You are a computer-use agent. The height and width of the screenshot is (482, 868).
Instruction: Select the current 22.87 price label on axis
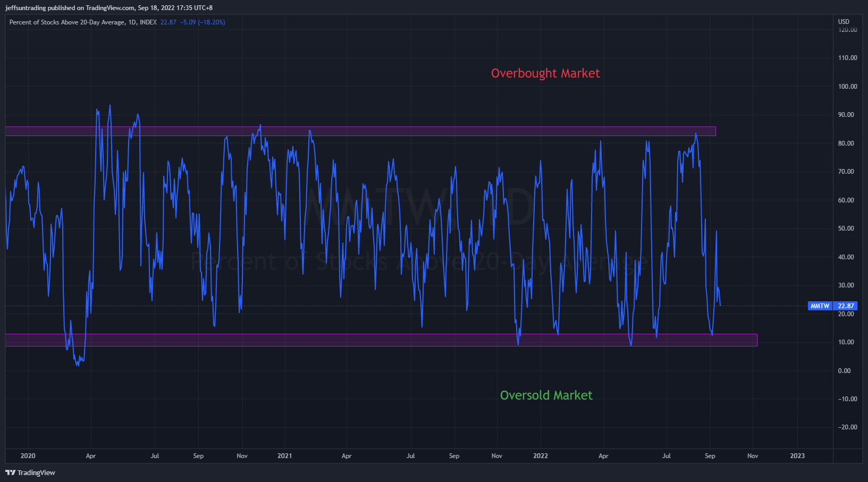coord(846,306)
